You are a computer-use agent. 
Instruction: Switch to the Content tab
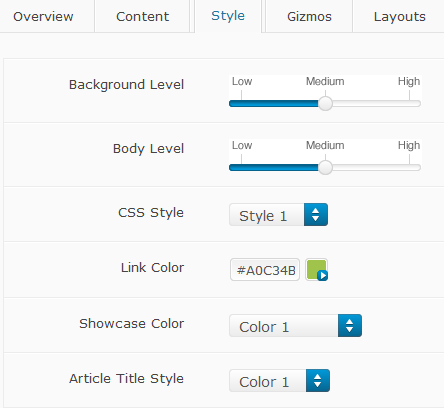[x=142, y=16]
